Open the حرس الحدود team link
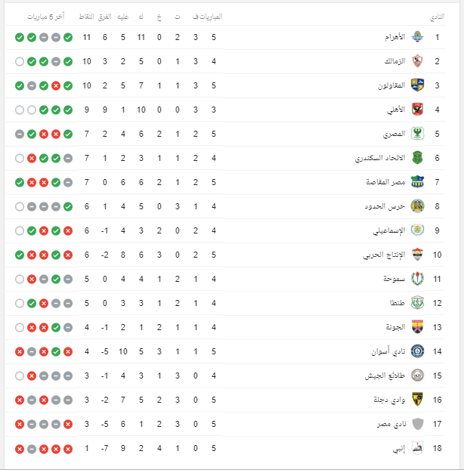Screen dimensions: 464x476 point(385,206)
